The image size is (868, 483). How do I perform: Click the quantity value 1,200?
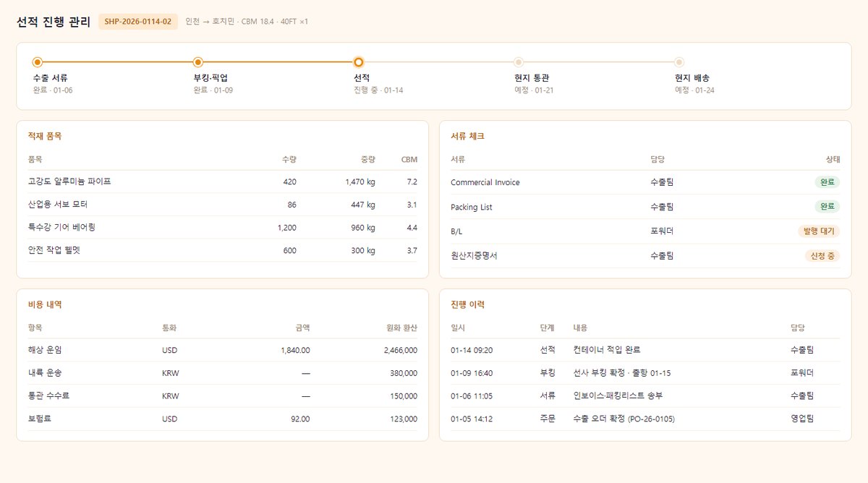click(x=286, y=228)
